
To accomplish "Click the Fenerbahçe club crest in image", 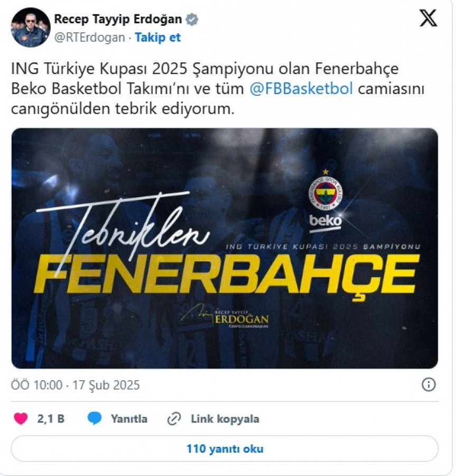I will click(325, 193).
